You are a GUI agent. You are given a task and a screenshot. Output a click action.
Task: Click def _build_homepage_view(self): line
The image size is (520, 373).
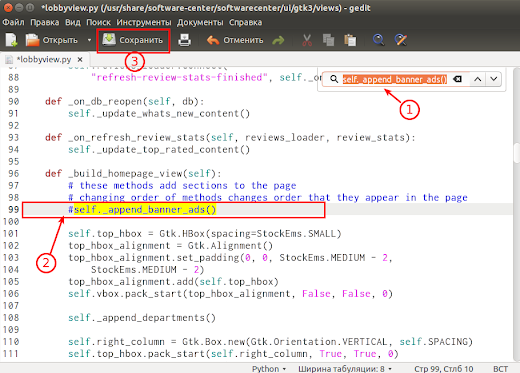pyautogui.click(x=133, y=174)
